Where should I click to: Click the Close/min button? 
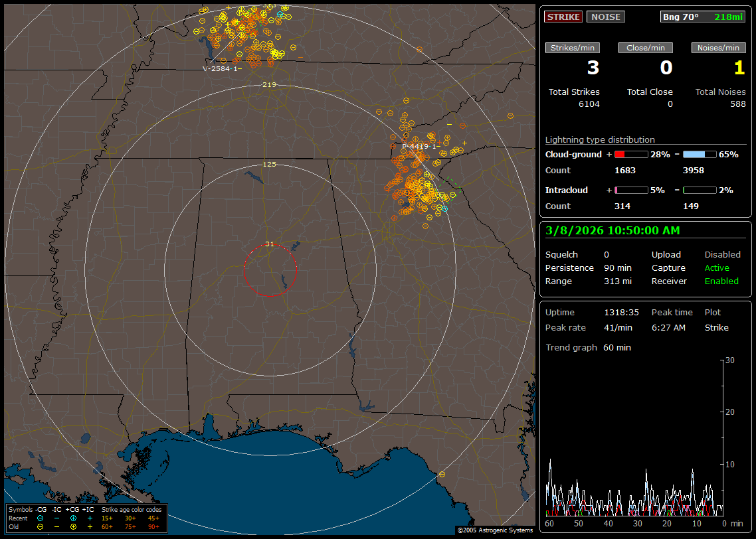click(646, 48)
